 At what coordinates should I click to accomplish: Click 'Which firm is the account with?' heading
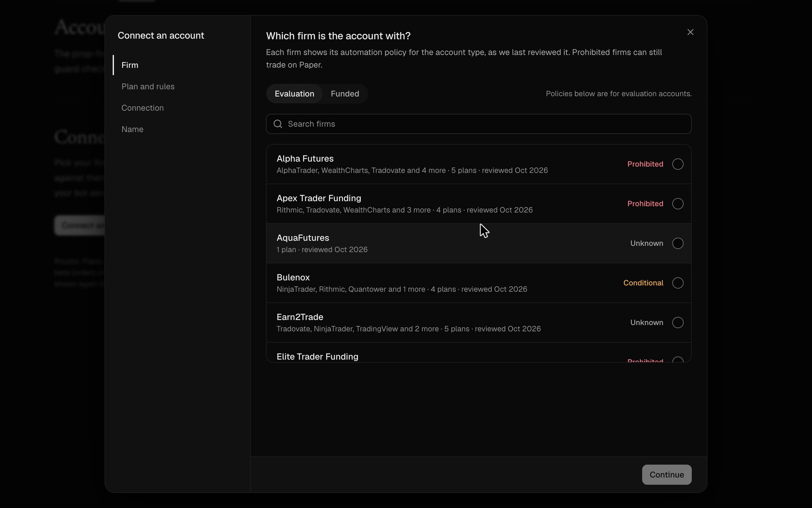click(x=338, y=36)
